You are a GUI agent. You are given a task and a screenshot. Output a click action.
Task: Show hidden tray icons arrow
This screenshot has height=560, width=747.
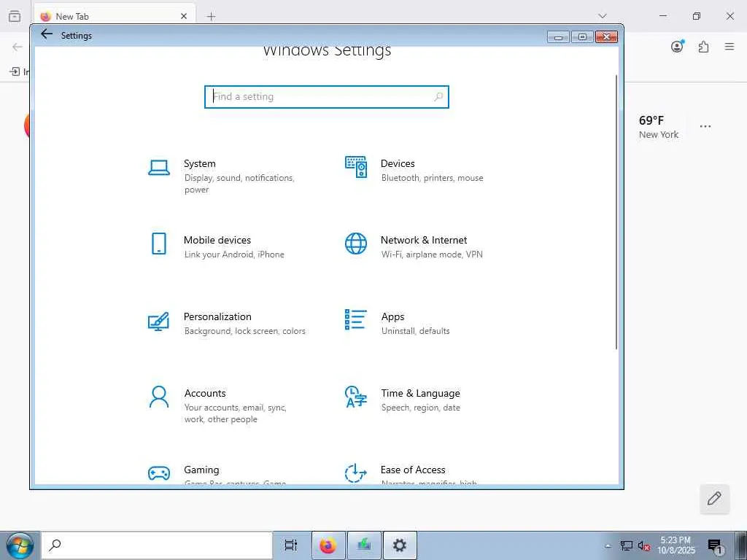pos(608,546)
